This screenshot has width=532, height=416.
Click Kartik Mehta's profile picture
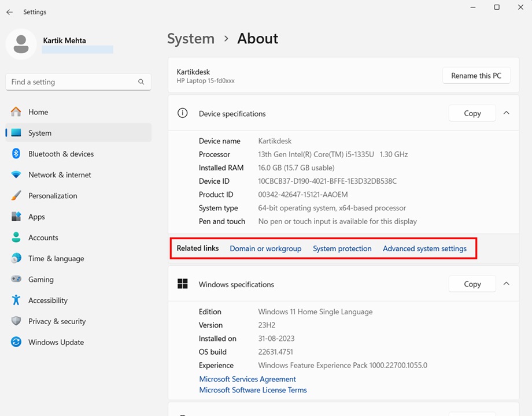[21, 44]
